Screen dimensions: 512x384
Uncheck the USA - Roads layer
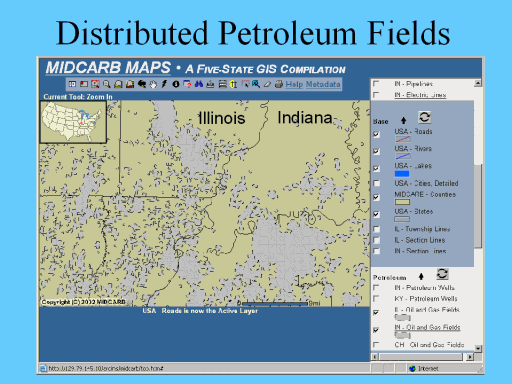pyautogui.click(x=377, y=134)
